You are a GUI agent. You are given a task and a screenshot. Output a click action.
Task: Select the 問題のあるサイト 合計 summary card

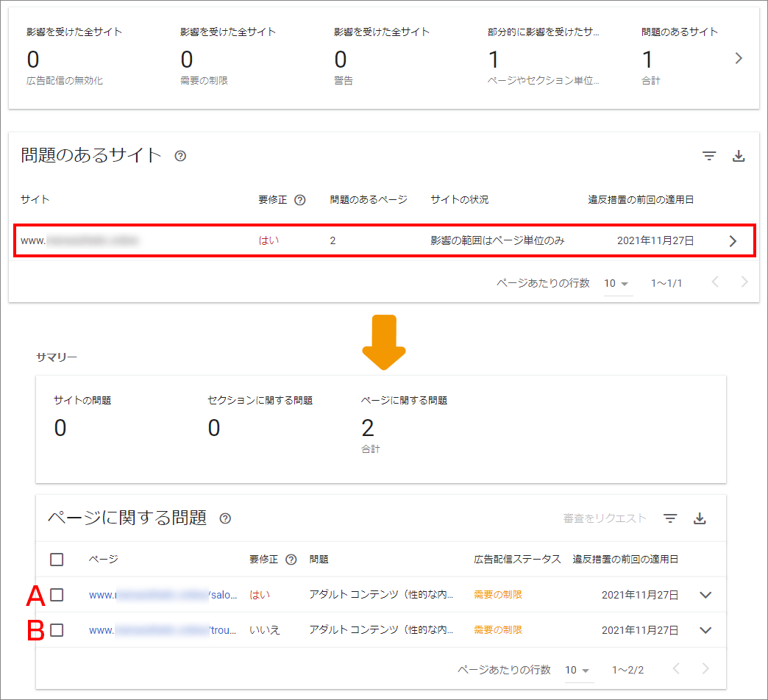click(679, 57)
